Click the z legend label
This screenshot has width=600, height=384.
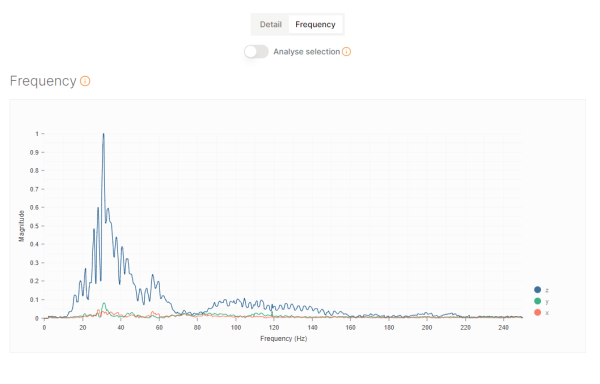pyautogui.click(x=547, y=290)
